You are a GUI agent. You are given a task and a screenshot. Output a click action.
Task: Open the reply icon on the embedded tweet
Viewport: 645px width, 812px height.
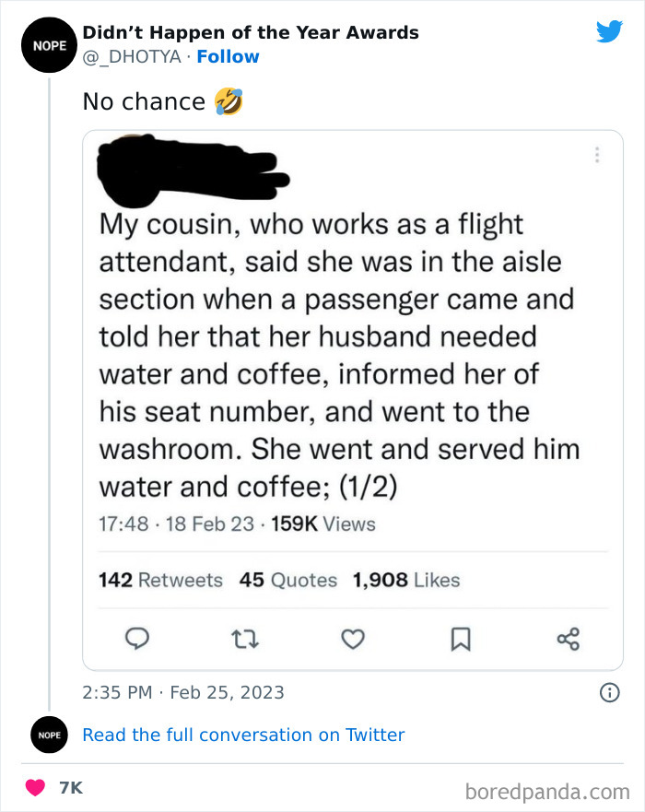137,639
